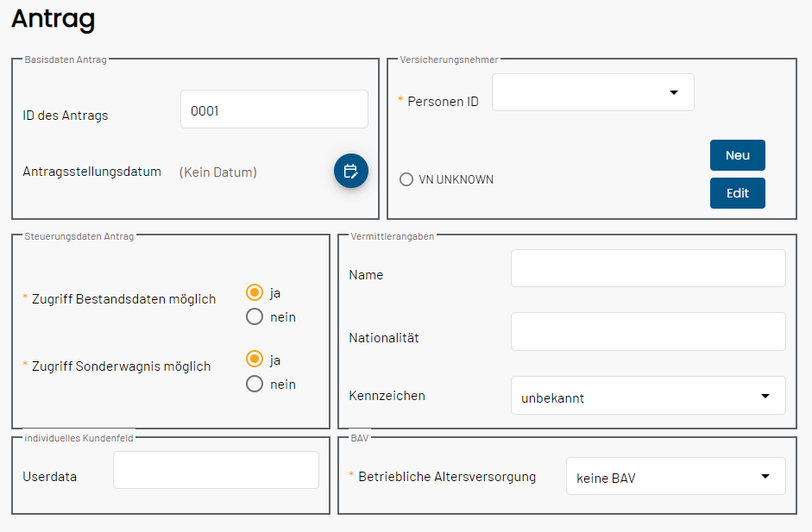Click the Antrag page heading
The height and width of the screenshot is (532, 812).
point(53,19)
